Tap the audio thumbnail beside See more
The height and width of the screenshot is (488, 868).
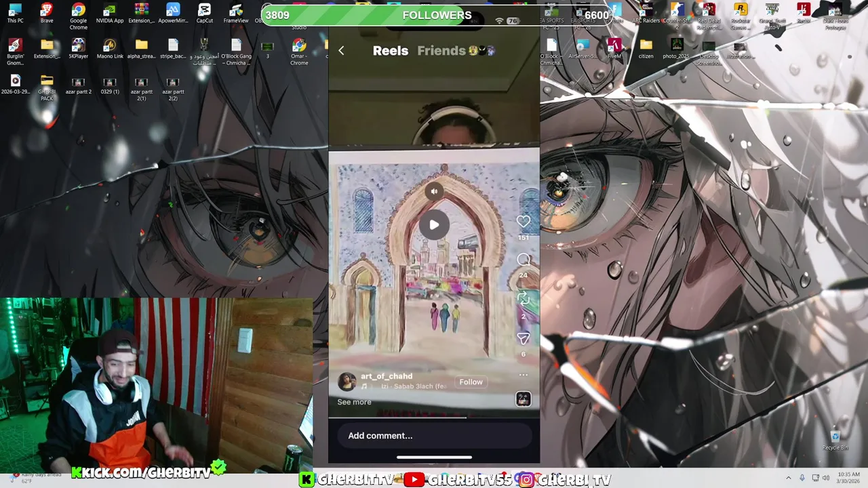coord(523,399)
